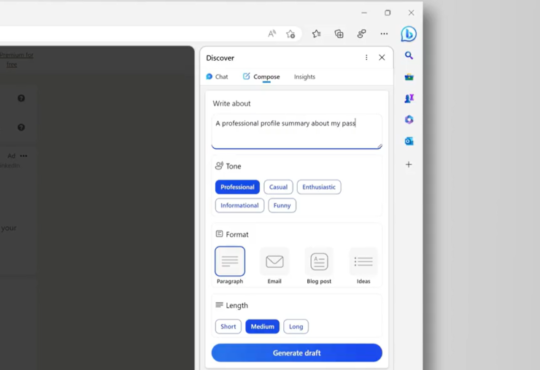Click the upper help question mark icon
This screenshot has width=540, height=370.
point(21,98)
